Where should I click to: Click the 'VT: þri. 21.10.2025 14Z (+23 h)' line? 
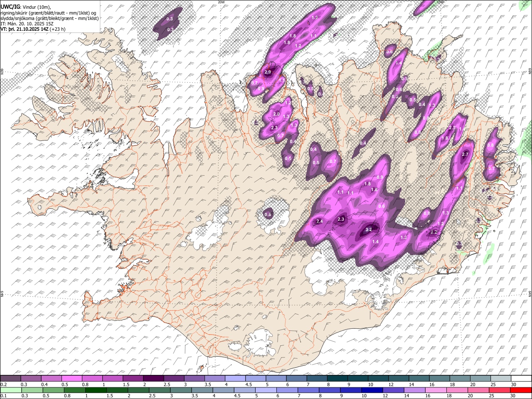click(x=33, y=29)
